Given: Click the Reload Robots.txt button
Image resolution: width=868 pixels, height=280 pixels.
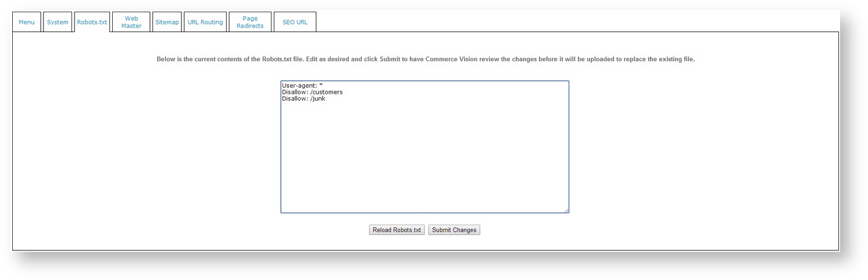Looking at the screenshot, I should coord(397,230).
